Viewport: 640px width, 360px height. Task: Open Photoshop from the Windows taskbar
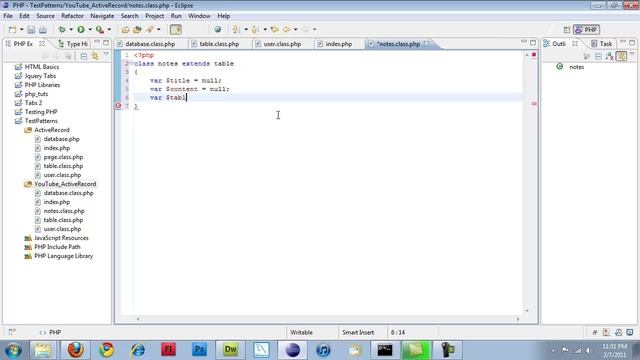click(x=200, y=350)
